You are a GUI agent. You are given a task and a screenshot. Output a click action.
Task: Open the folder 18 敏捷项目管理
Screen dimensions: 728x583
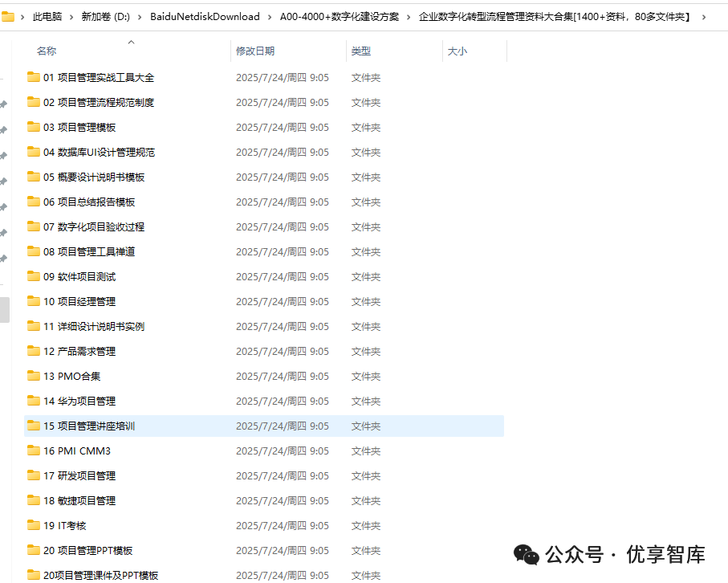click(83, 500)
